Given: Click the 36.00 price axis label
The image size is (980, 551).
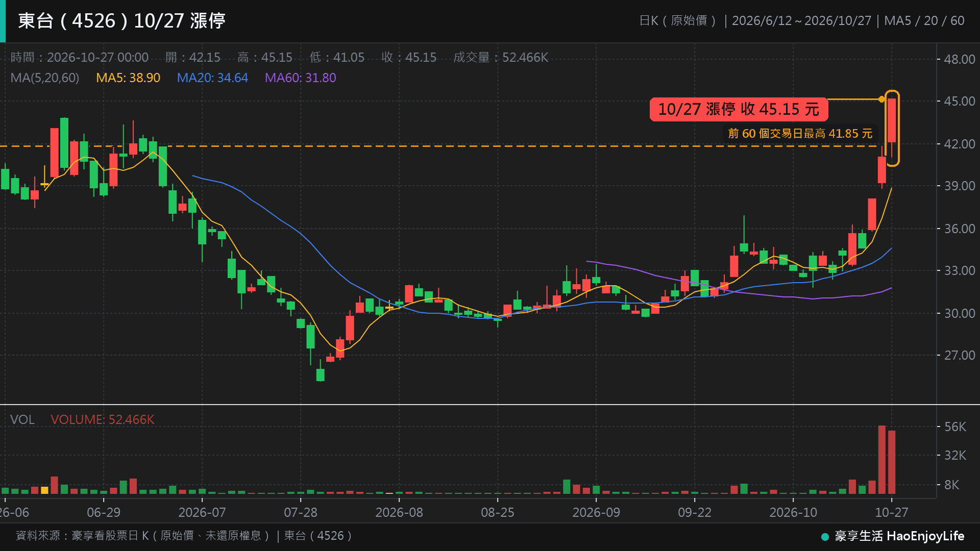Looking at the screenshot, I should [x=960, y=229].
